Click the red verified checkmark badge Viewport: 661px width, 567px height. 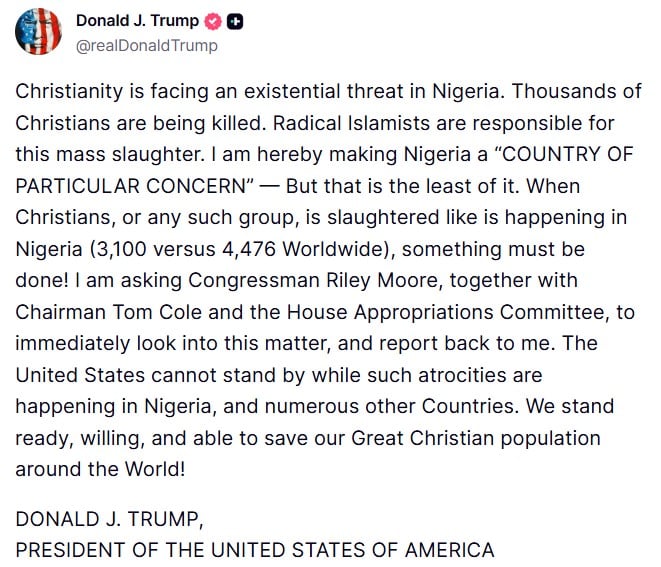click(x=213, y=20)
